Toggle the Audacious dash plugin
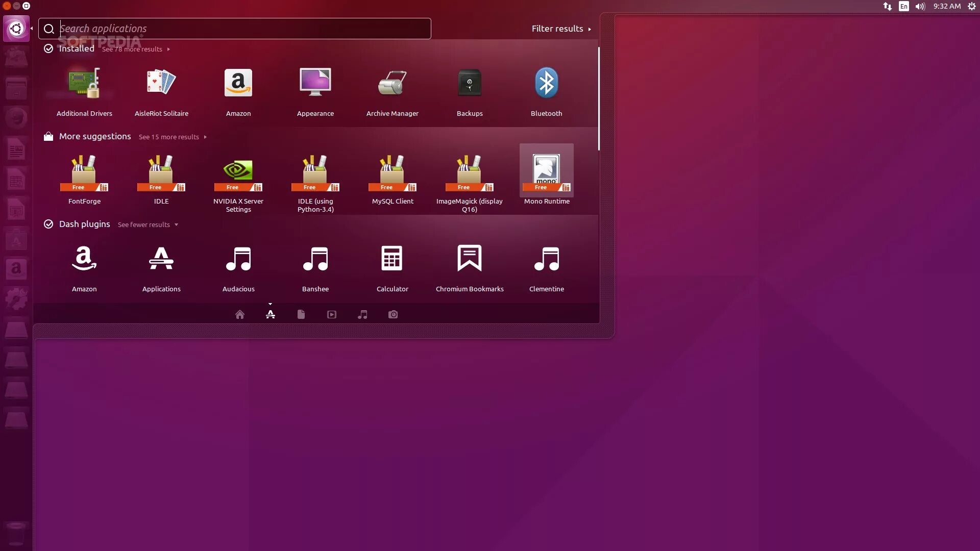This screenshot has height=551, width=980. click(238, 259)
